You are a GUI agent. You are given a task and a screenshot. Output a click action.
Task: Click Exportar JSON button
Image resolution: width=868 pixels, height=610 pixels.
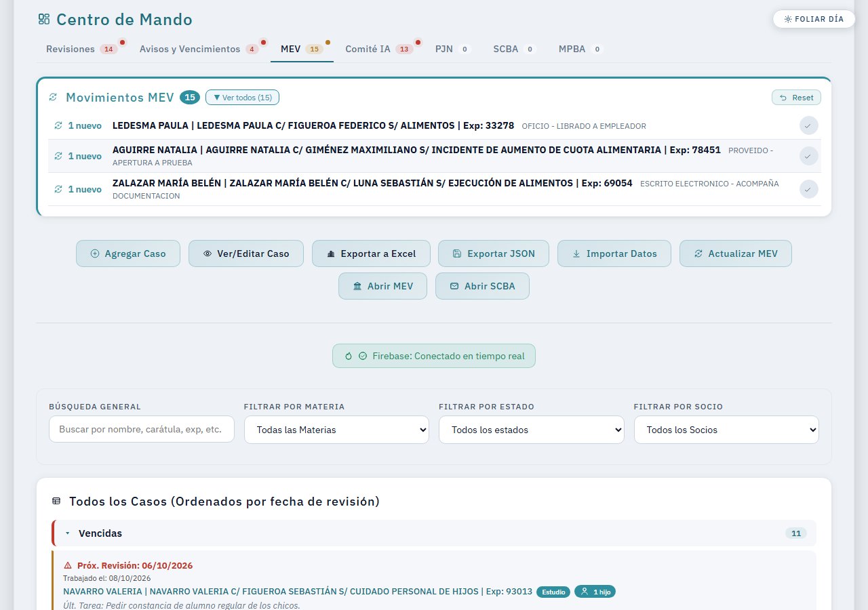click(x=494, y=253)
